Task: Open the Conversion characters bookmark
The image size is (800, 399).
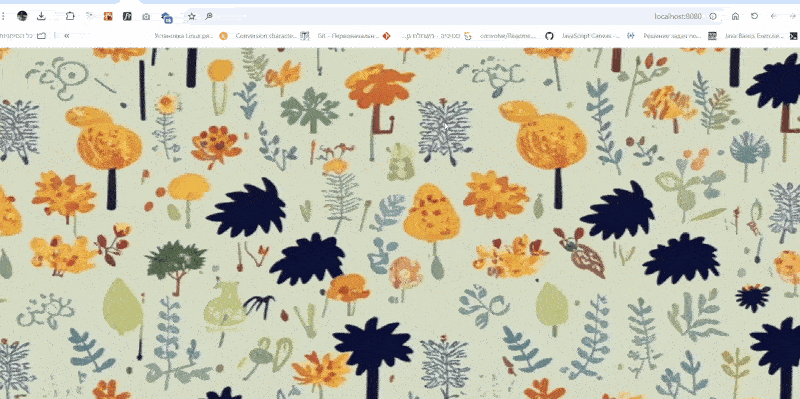Action: 272,36
